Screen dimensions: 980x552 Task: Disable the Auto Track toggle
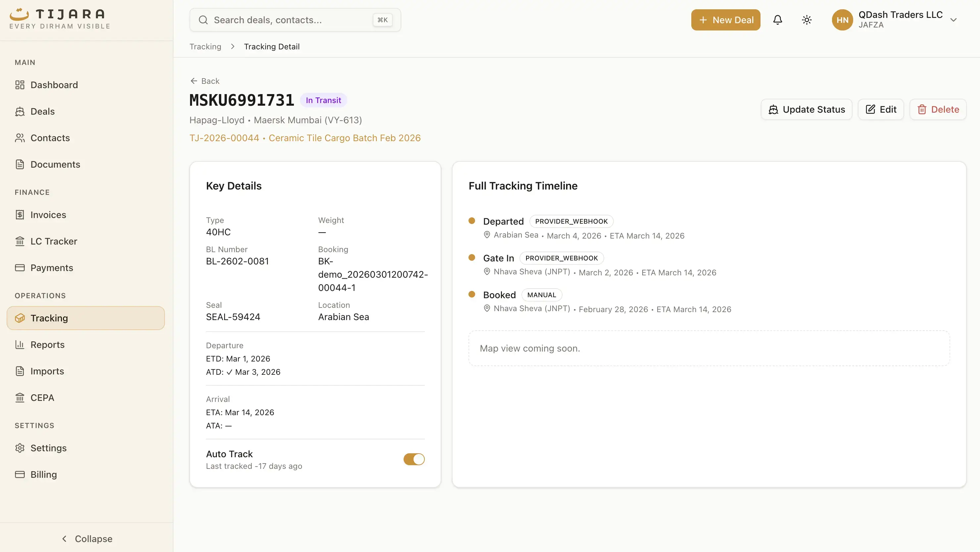[x=414, y=459]
